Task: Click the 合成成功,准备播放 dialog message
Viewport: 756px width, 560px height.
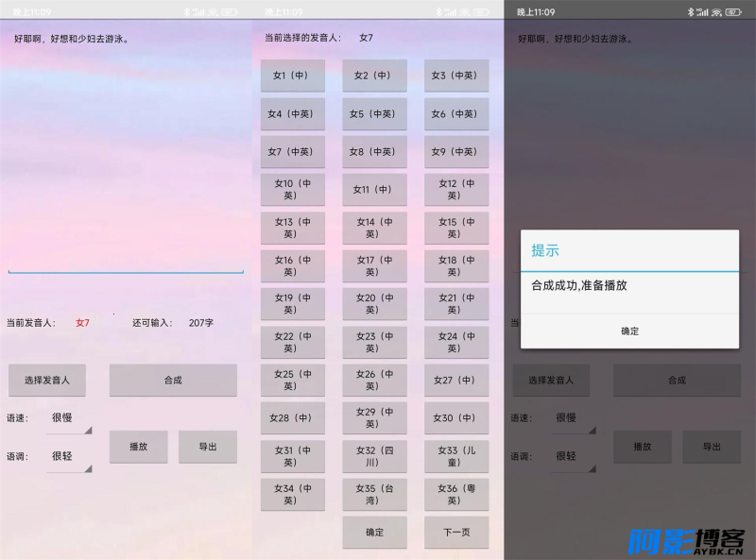Action: click(x=579, y=285)
